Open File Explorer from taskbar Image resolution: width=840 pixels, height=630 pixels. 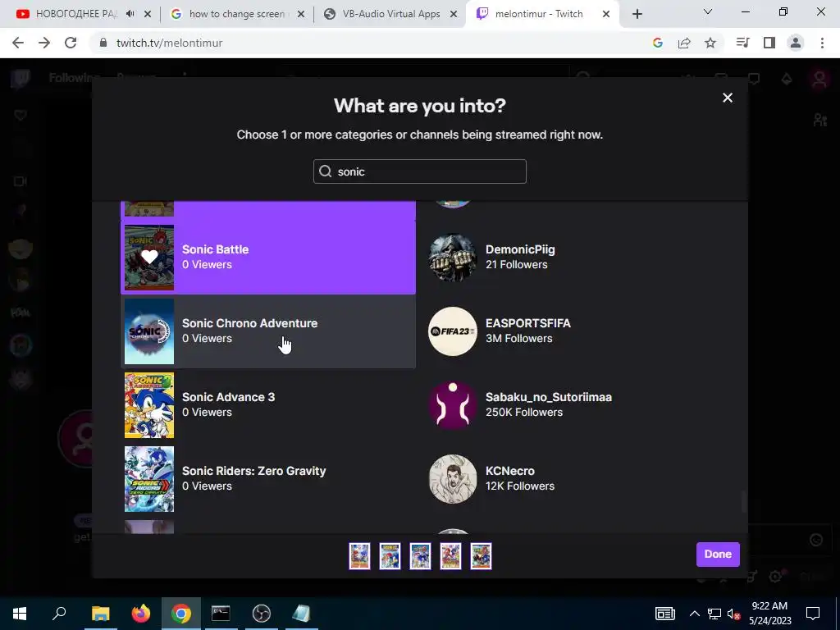click(100, 614)
